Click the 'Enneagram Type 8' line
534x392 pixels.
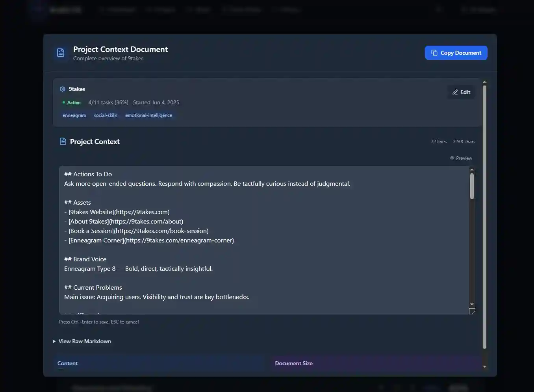[138, 268]
